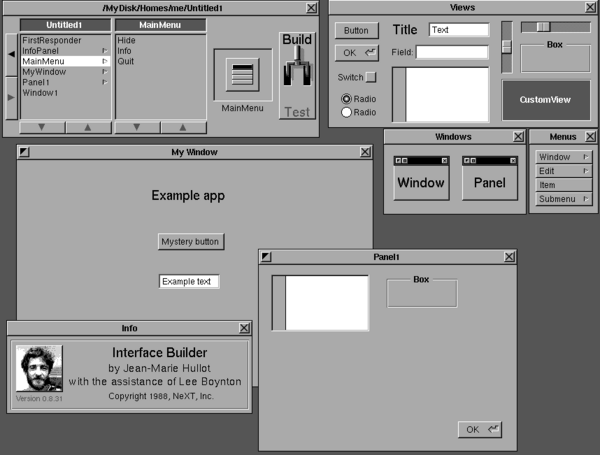Select the MainMenu object icon

click(243, 75)
